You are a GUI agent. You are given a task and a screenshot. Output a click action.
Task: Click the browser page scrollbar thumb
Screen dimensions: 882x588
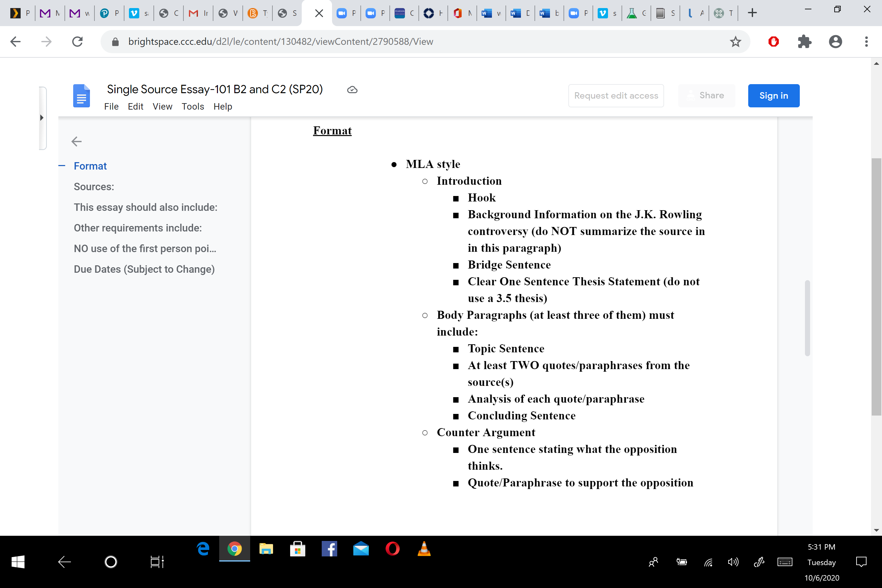(877, 287)
